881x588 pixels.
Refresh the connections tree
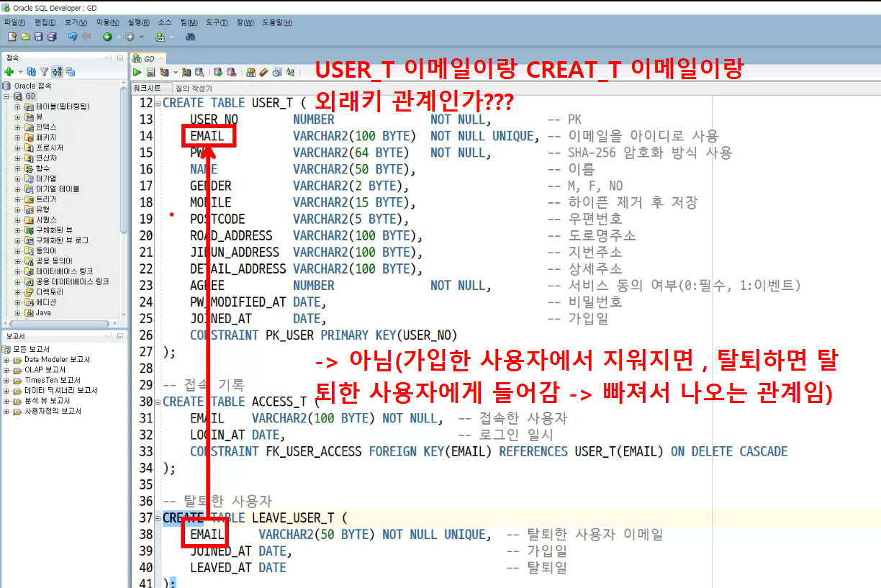point(31,72)
